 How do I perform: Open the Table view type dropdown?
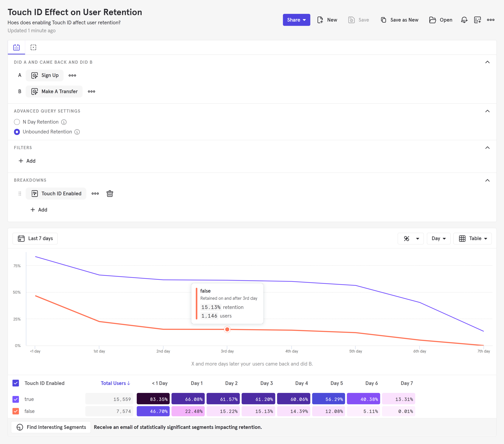coord(472,239)
